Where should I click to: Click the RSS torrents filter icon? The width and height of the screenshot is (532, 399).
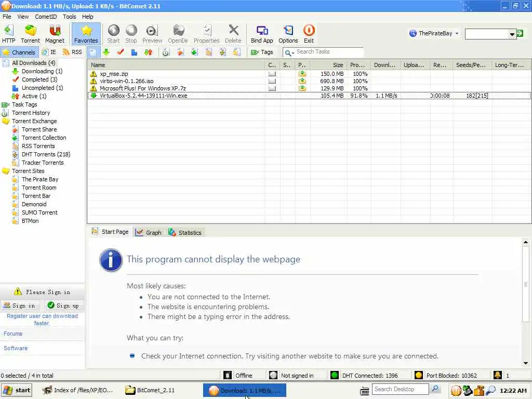click(208, 52)
